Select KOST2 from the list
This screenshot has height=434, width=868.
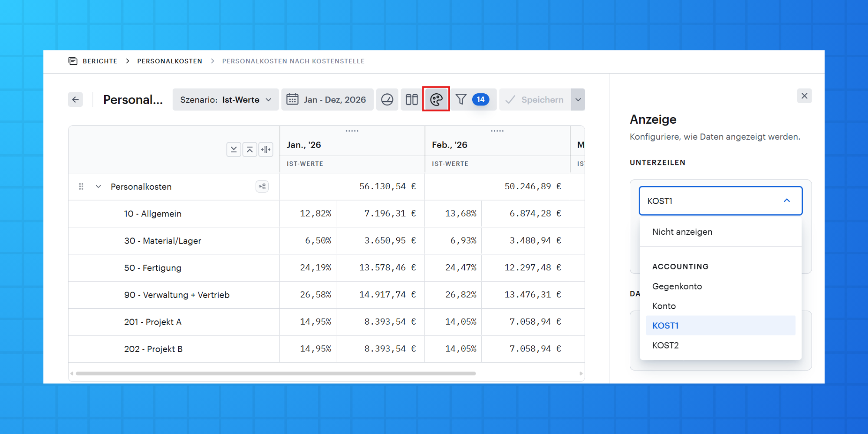tap(665, 345)
